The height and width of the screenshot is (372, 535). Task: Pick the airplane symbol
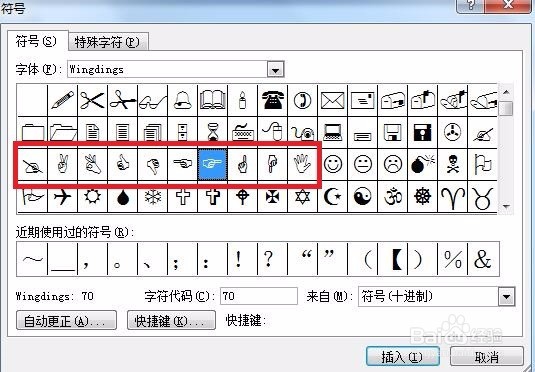click(x=62, y=197)
